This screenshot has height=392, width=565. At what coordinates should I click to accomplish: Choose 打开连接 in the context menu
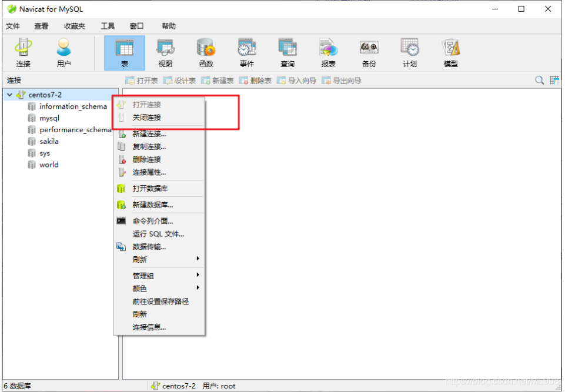pyautogui.click(x=159, y=105)
